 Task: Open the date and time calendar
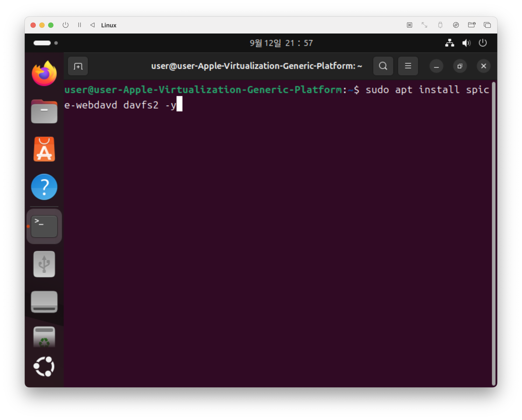pyautogui.click(x=281, y=43)
